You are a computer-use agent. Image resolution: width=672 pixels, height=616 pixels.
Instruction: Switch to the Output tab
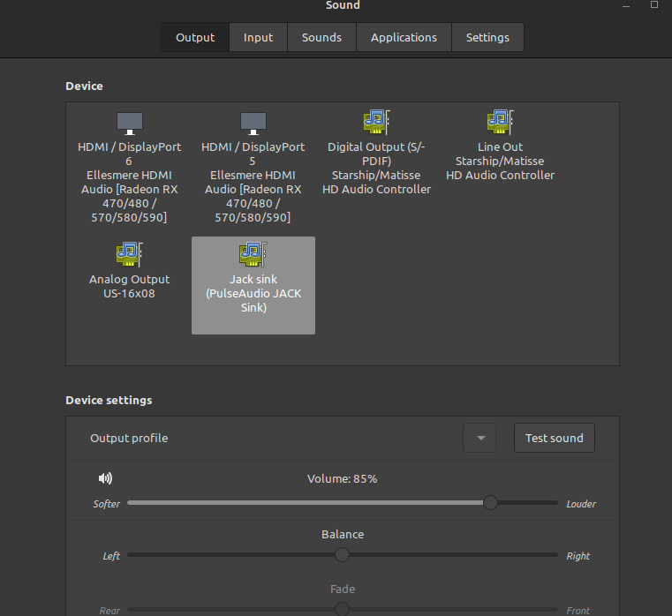[x=195, y=37]
